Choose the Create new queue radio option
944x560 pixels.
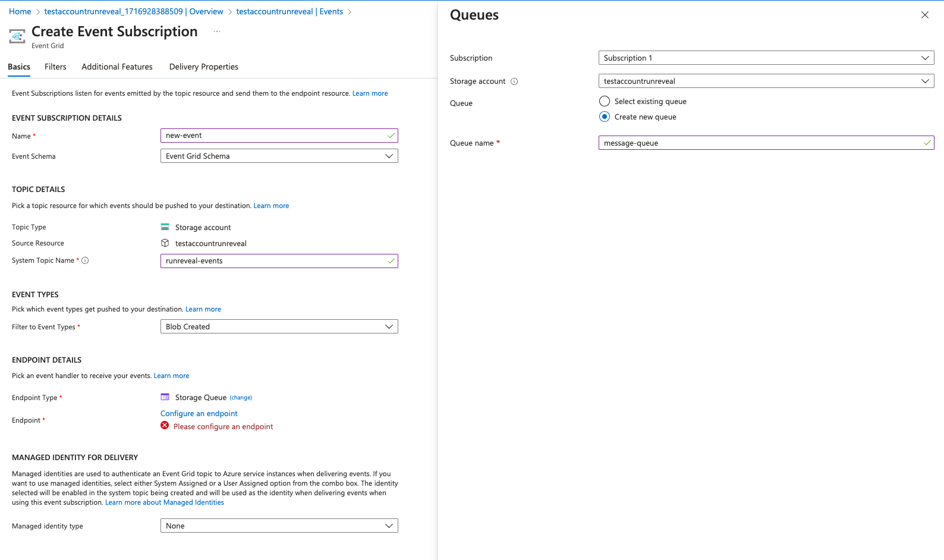click(x=605, y=117)
